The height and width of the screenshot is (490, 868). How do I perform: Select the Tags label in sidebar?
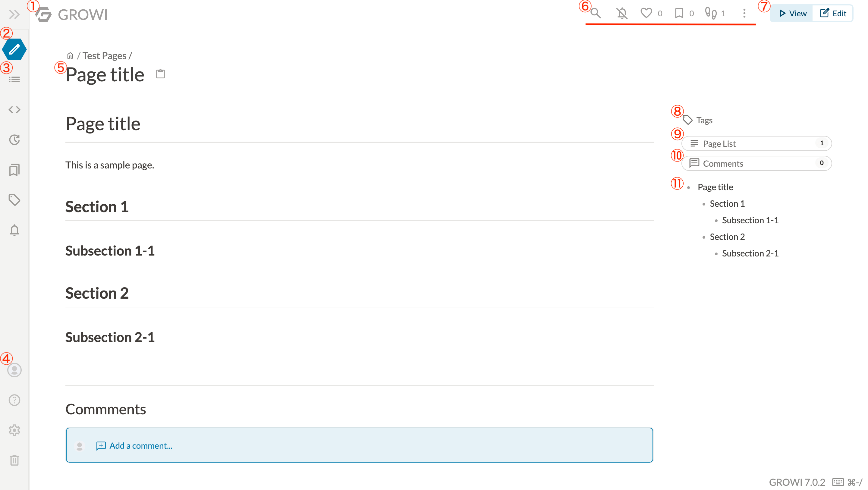click(705, 120)
